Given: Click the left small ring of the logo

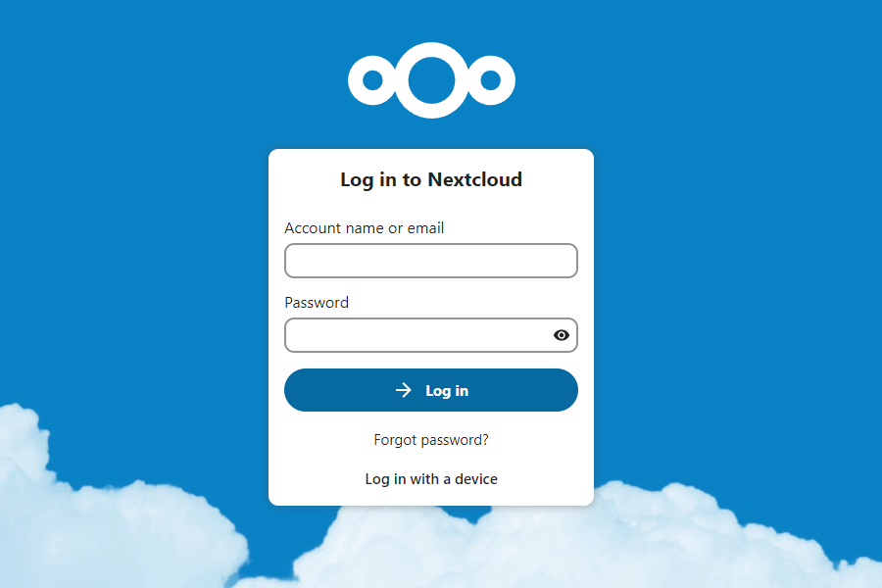Looking at the screenshot, I should (372, 80).
